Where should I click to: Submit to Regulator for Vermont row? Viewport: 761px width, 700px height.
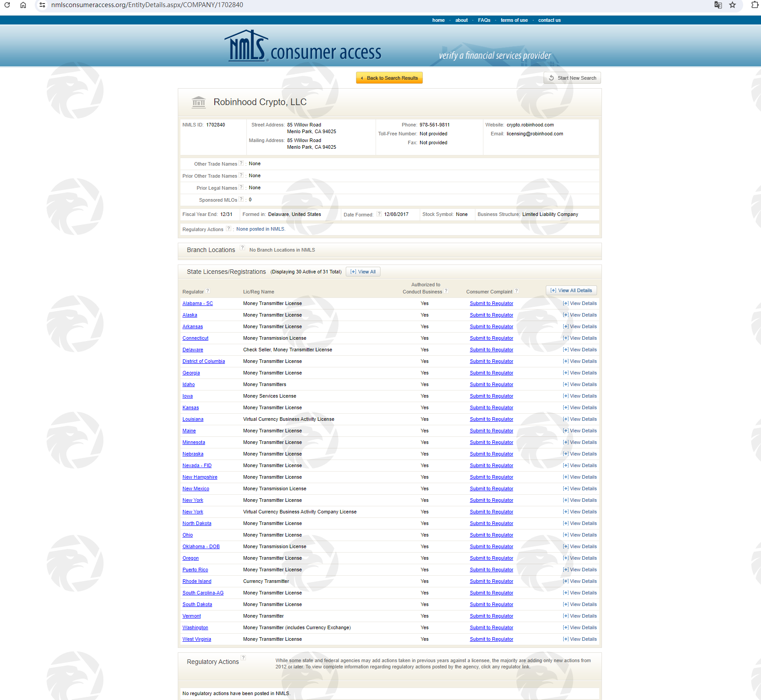(491, 616)
